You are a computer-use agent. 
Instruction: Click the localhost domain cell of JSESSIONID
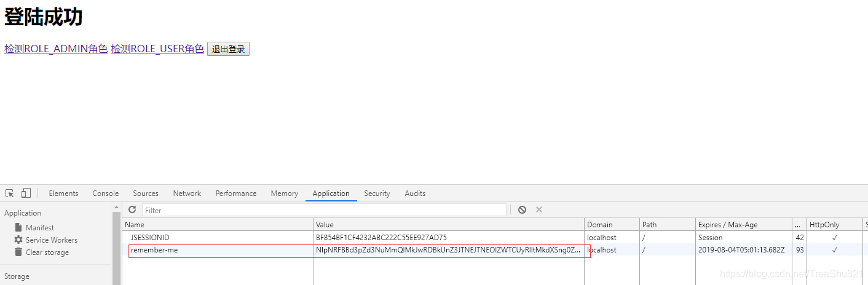(612, 238)
